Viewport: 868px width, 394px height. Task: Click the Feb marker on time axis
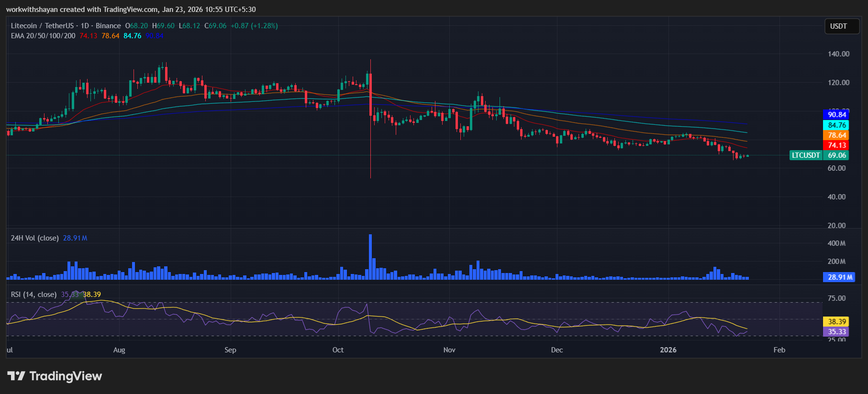779,350
